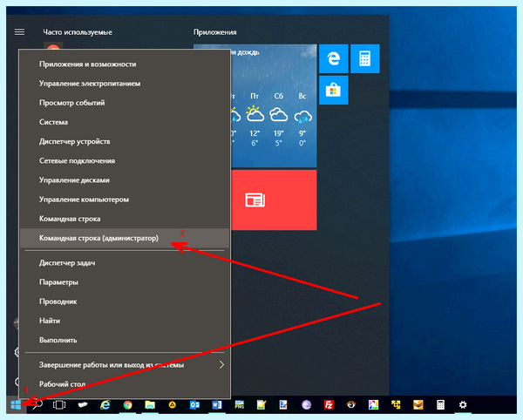Open File Explorer from the taskbar
This screenshot has height=420, width=523.
150,404
